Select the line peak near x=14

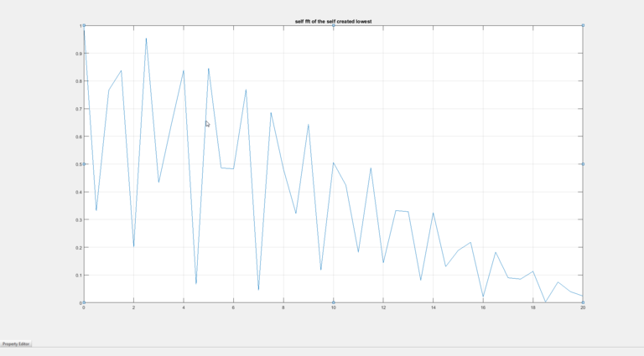(x=434, y=213)
